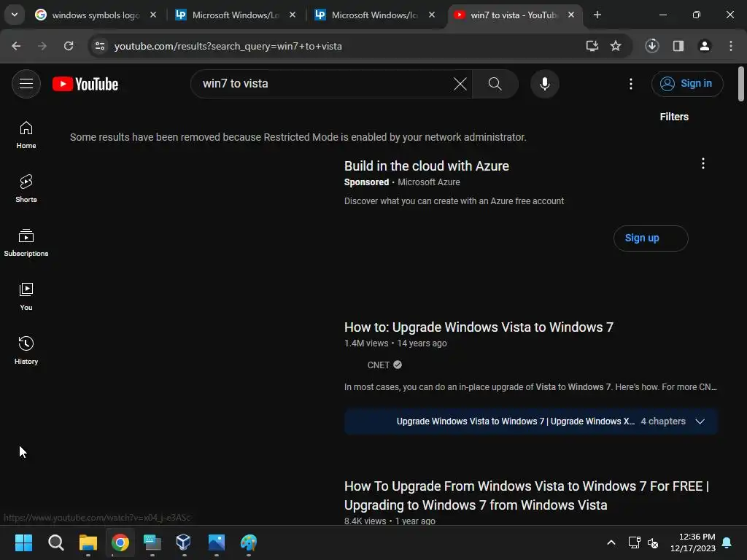This screenshot has width=747, height=560.
Task: Open the Photos app in taskbar
Action: click(x=216, y=542)
